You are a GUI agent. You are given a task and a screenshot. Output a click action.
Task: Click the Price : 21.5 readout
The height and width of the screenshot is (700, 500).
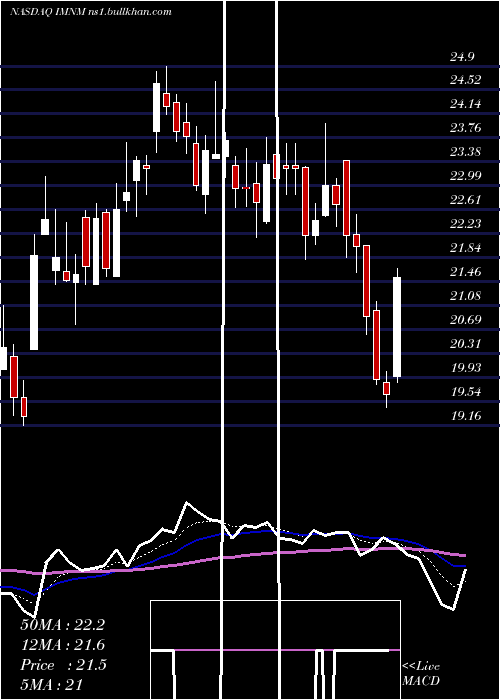pos(63,665)
